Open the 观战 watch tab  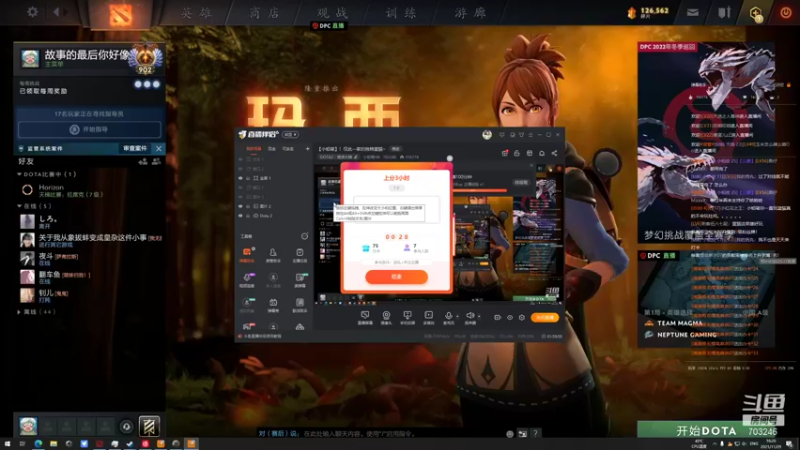[x=333, y=13]
